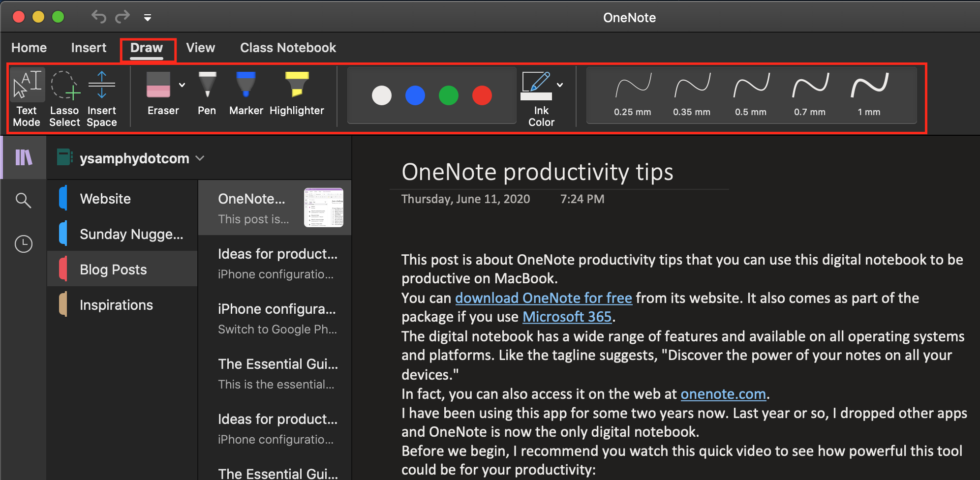980x480 pixels.
Task: Open the Insert ribbon tab
Action: [x=89, y=48]
